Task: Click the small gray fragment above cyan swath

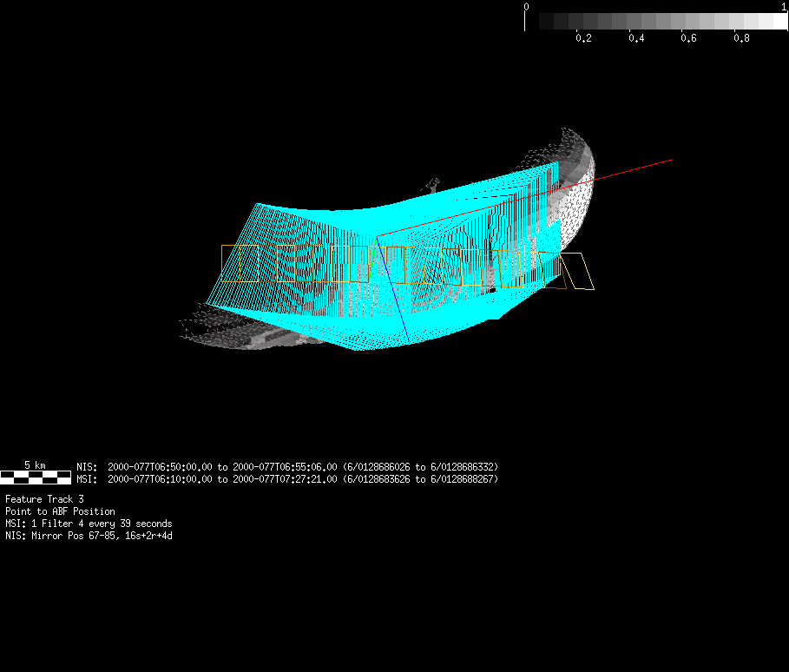Action: pyautogui.click(x=433, y=184)
